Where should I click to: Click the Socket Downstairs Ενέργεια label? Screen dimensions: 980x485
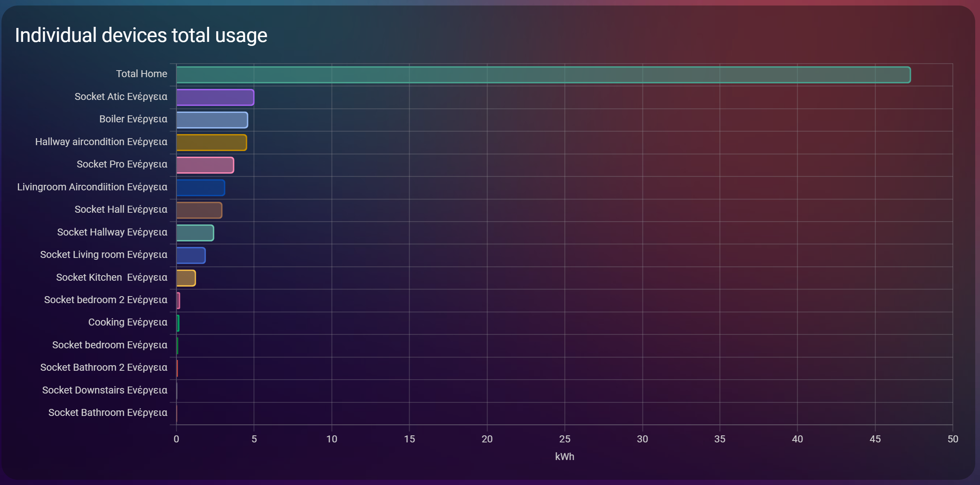pos(105,390)
